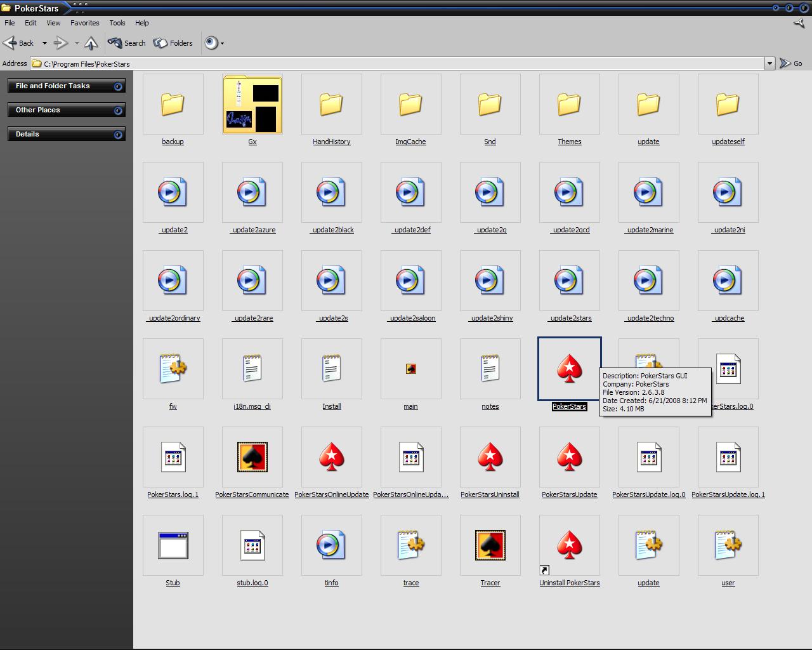812x650 pixels.
Task: Click the _update2qcd file label
Action: click(570, 230)
